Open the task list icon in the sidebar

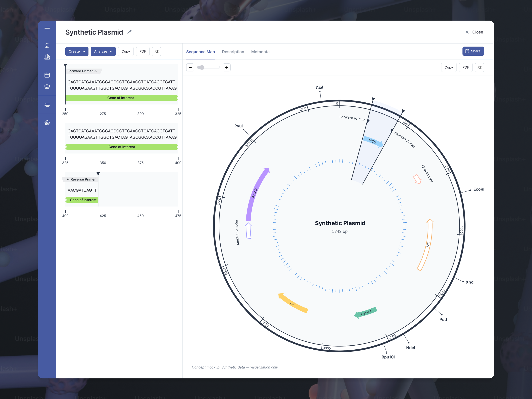coord(47,105)
